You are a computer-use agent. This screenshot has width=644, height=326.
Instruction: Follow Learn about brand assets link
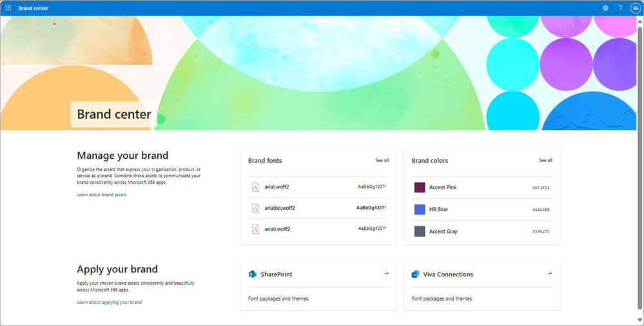[101, 195]
